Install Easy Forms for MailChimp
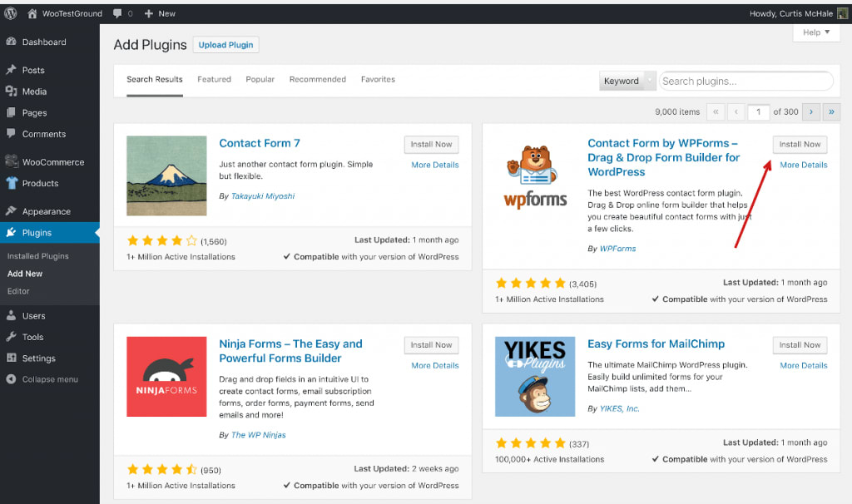Viewport: 852px width, 504px height. (800, 345)
